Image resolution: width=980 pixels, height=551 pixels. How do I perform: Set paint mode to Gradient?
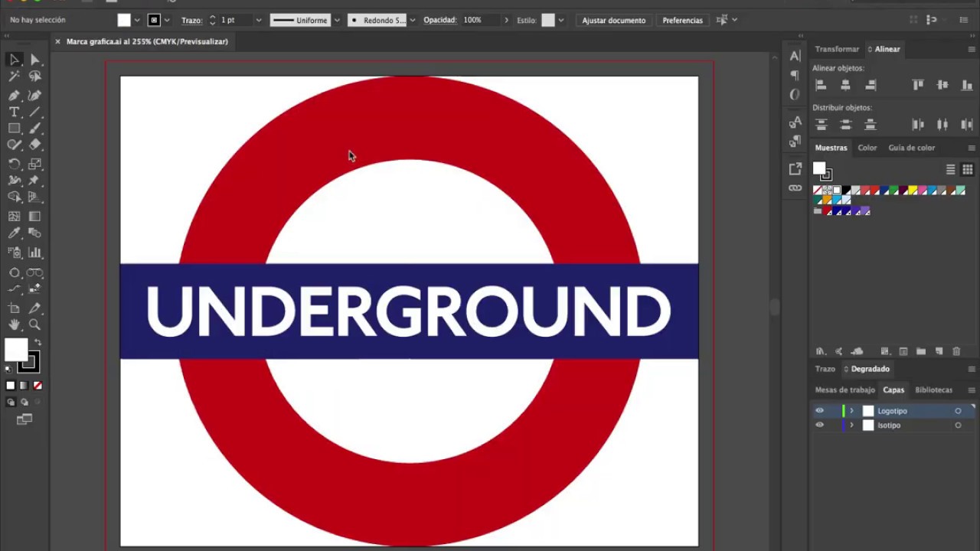click(x=24, y=386)
